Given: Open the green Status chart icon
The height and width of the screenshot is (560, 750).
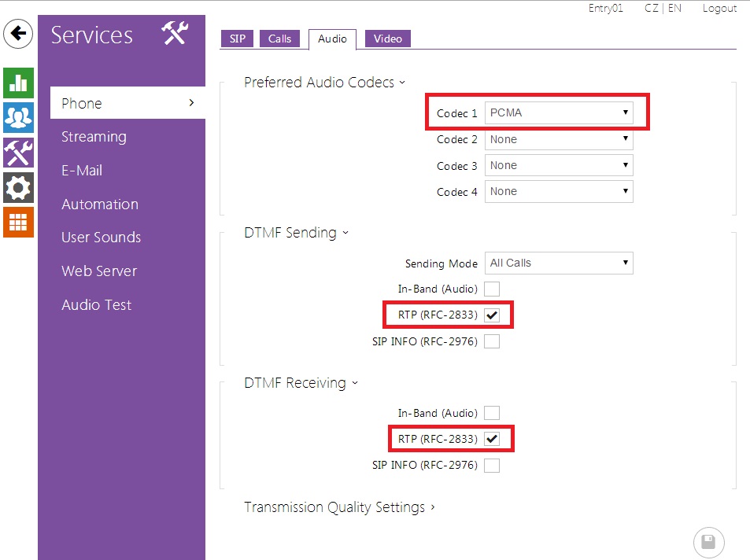Looking at the screenshot, I should (x=18, y=83).
